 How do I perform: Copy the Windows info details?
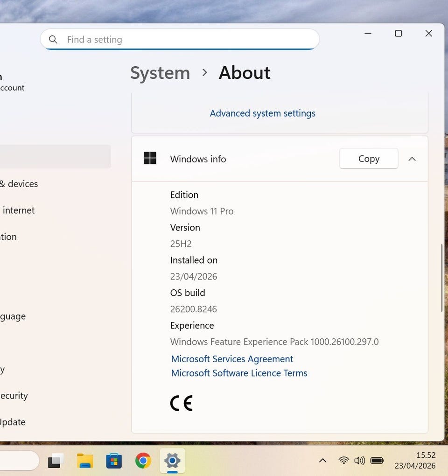pos(368,159)
